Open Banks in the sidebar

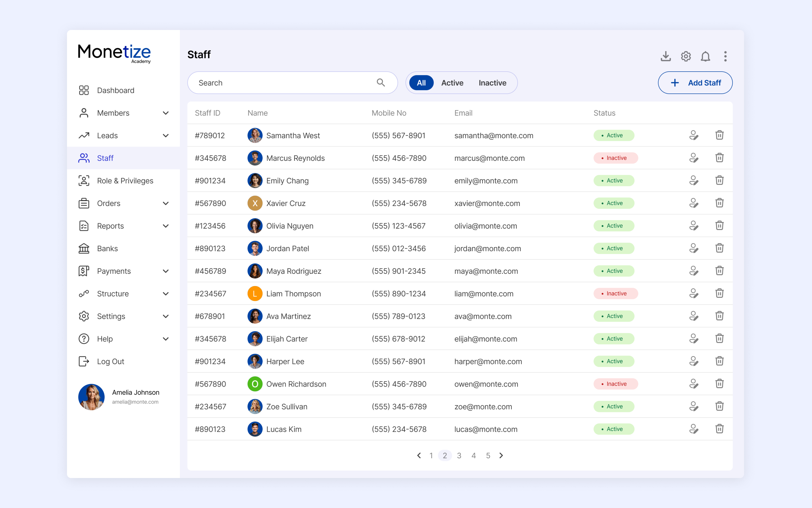pyautogui.click(x=123, y=248)
